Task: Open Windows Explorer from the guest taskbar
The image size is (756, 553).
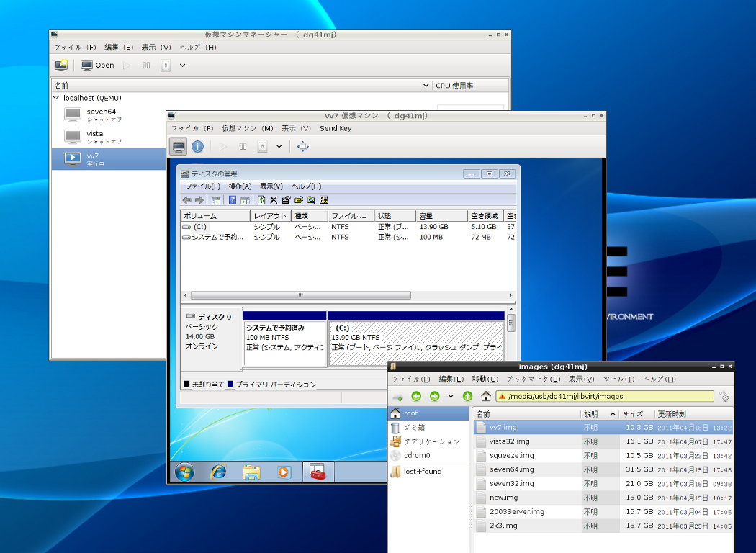Action: point(251,472)
